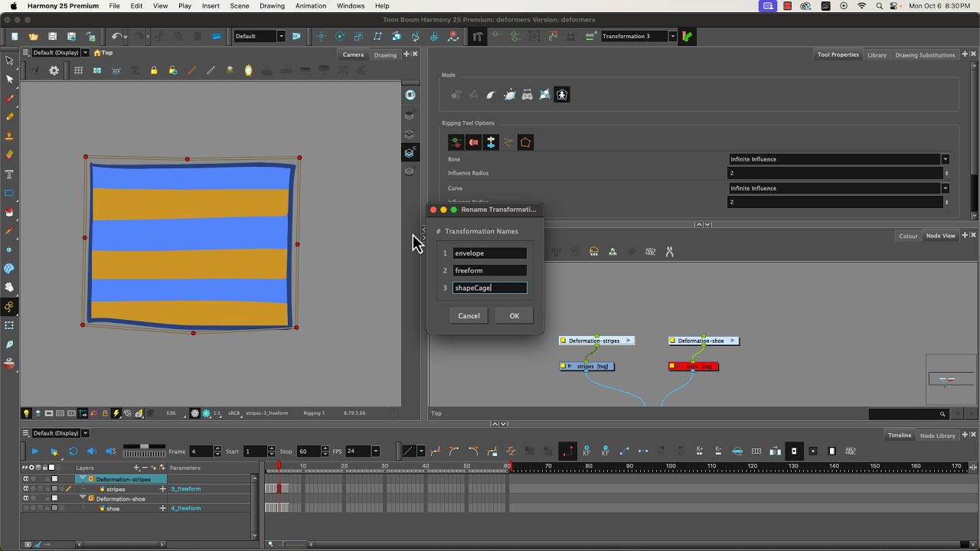This screenshot has width=980, height=551.
Task: Click OK in Rename Transformation dialog
Action: [x=514, y=315]
